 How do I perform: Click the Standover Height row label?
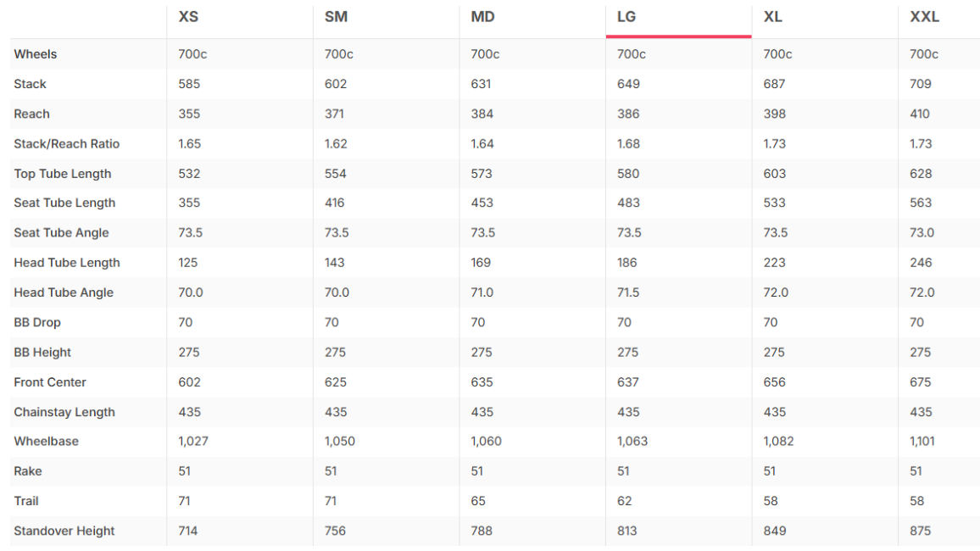[x=64, y=531]
